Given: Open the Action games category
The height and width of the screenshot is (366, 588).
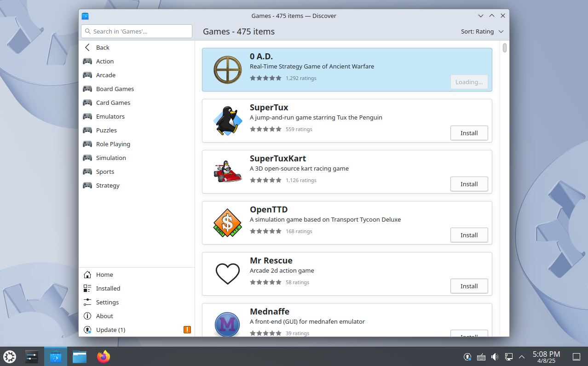Looking at the screenshot, I should (104, 61).
